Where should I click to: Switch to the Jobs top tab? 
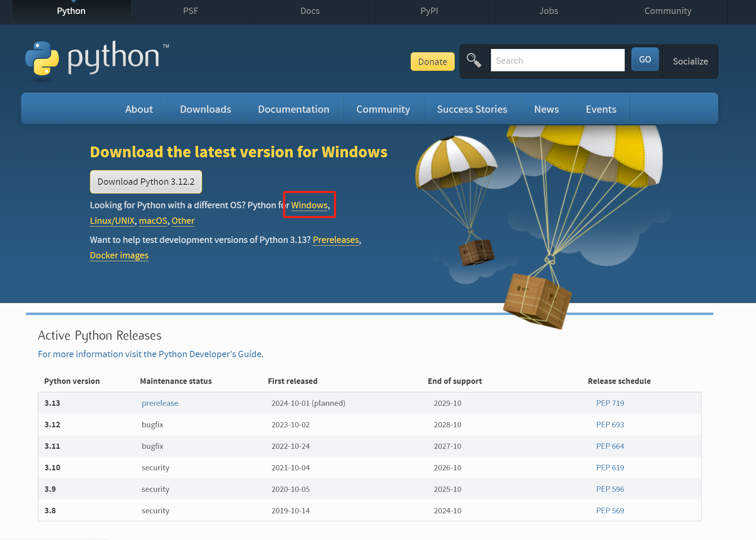click(x=548, y=11)
